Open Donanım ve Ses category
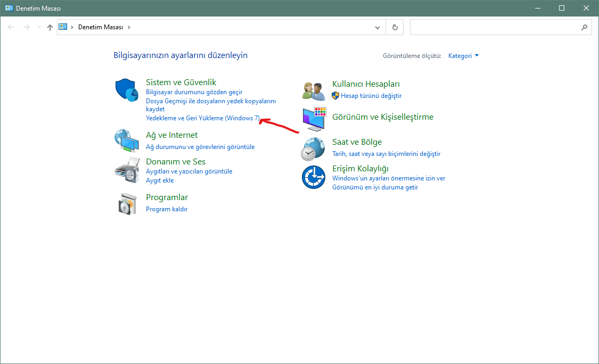This screenshot has width=599, height=364. click(176, 162)
